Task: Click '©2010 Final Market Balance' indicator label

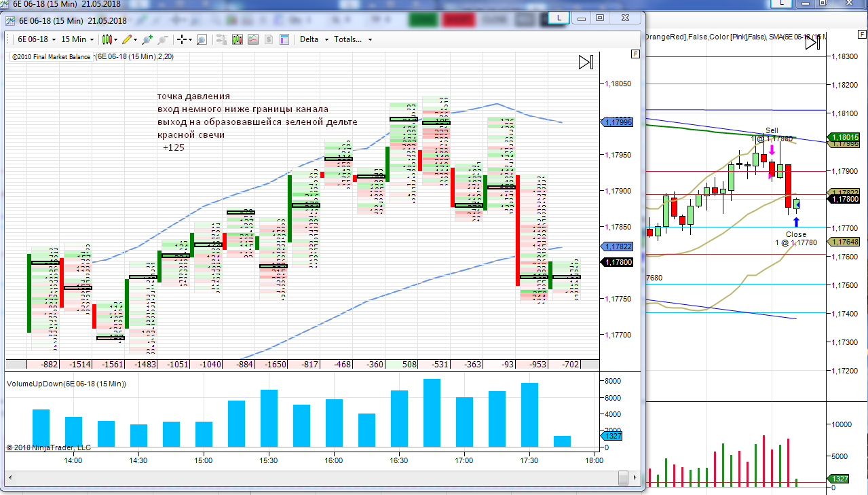Action: point(51,57)
